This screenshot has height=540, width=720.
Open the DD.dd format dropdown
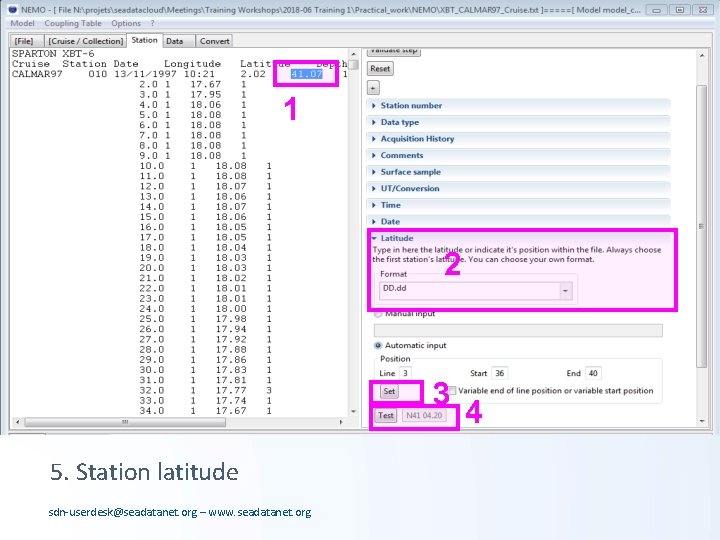[x=566, y=291]
